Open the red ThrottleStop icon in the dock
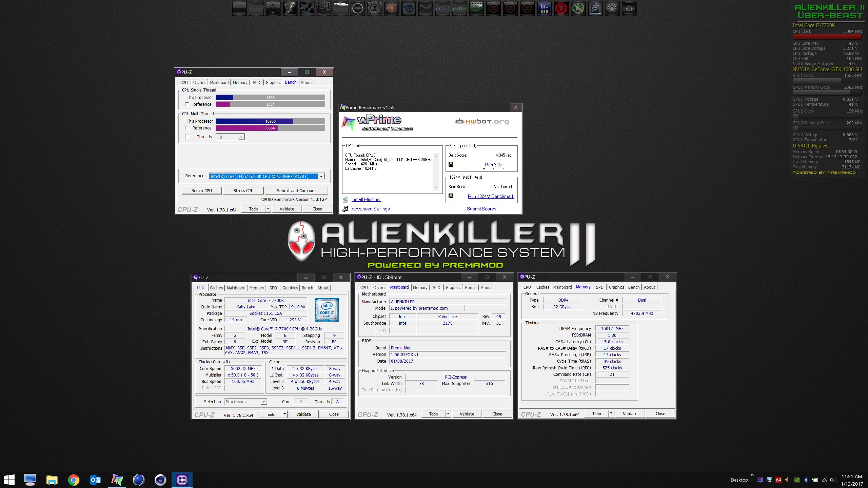Image resolution: width=868 pixels, height=488 pixels. [561, 9]
